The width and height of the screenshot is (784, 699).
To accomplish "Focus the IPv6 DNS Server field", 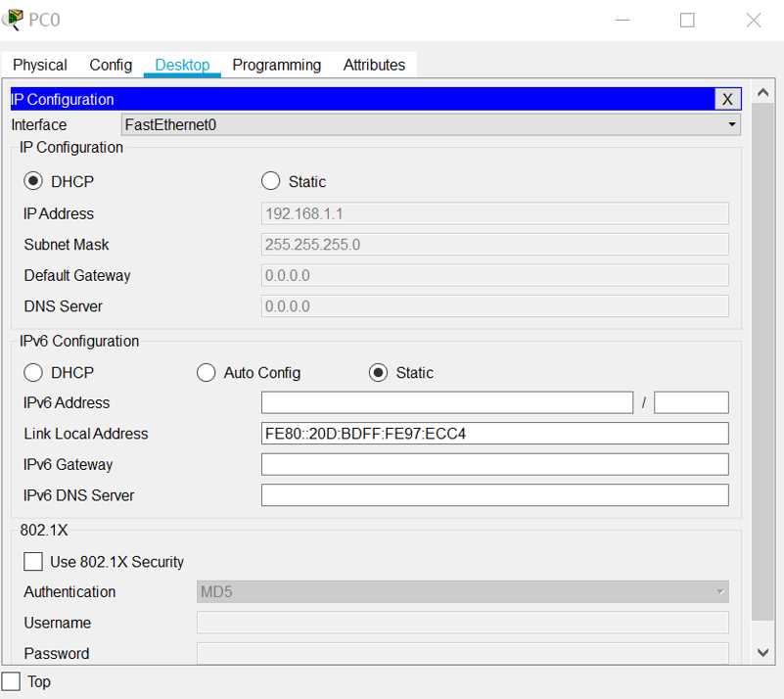I will pyautogui.click(x=494, y=495).
